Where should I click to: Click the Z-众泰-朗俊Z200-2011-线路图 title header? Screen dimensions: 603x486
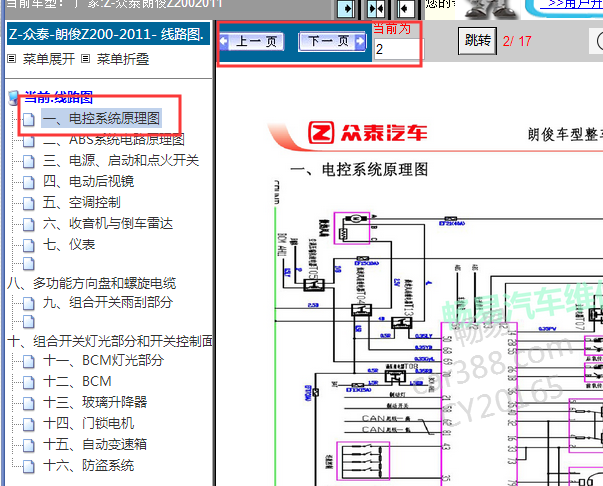click(x=108, y=34)
